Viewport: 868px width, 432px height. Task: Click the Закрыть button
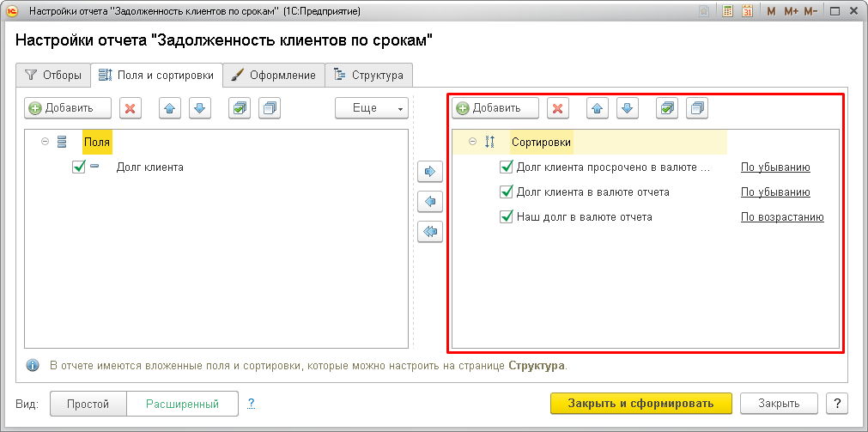pos(779,403)
